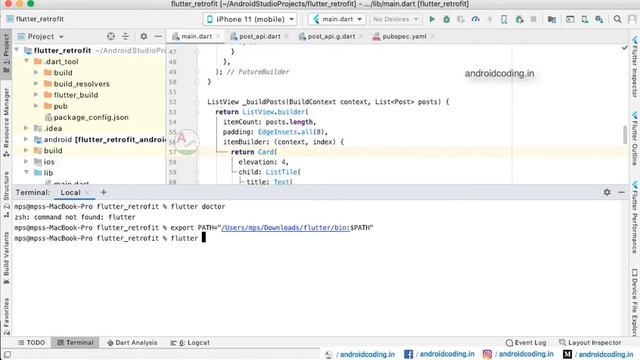
Task: Open the AVD Manager device icon
Action: [584, 19]
